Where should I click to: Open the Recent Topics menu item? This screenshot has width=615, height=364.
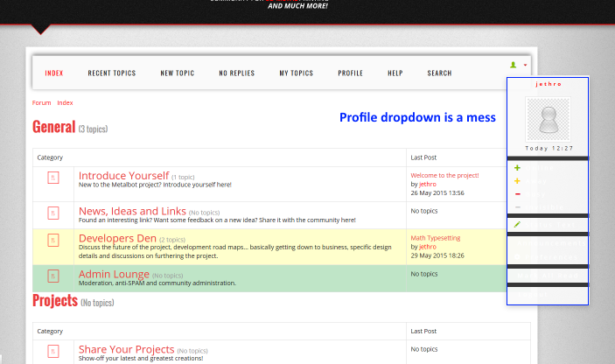112,73
